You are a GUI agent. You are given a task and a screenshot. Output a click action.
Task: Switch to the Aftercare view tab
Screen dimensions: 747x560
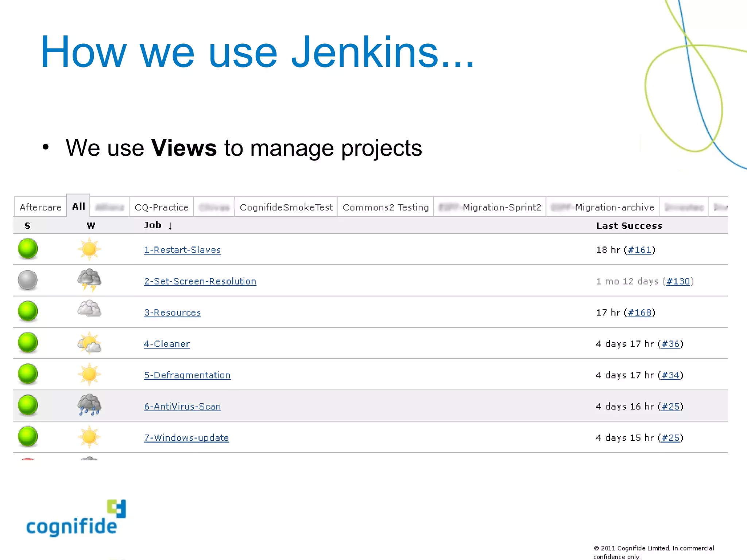tap(40, 207)
